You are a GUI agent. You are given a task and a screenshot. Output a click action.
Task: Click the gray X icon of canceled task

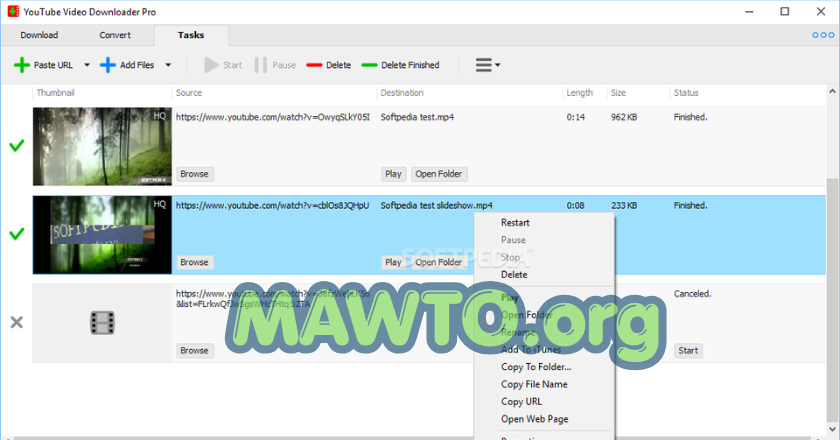pyautogui.click(x=17, y=322)
